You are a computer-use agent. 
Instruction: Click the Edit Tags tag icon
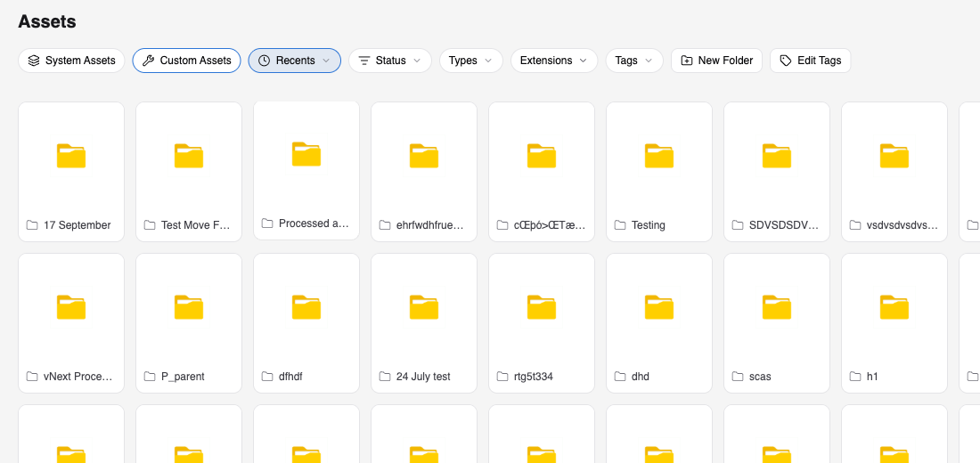[786, 61]
